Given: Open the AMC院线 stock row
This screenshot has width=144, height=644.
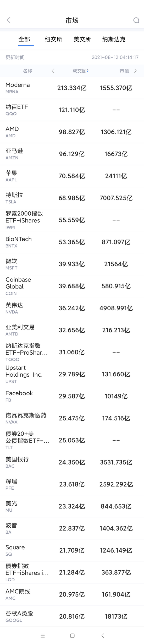Looking at the screenshot, I should (72, 594).
